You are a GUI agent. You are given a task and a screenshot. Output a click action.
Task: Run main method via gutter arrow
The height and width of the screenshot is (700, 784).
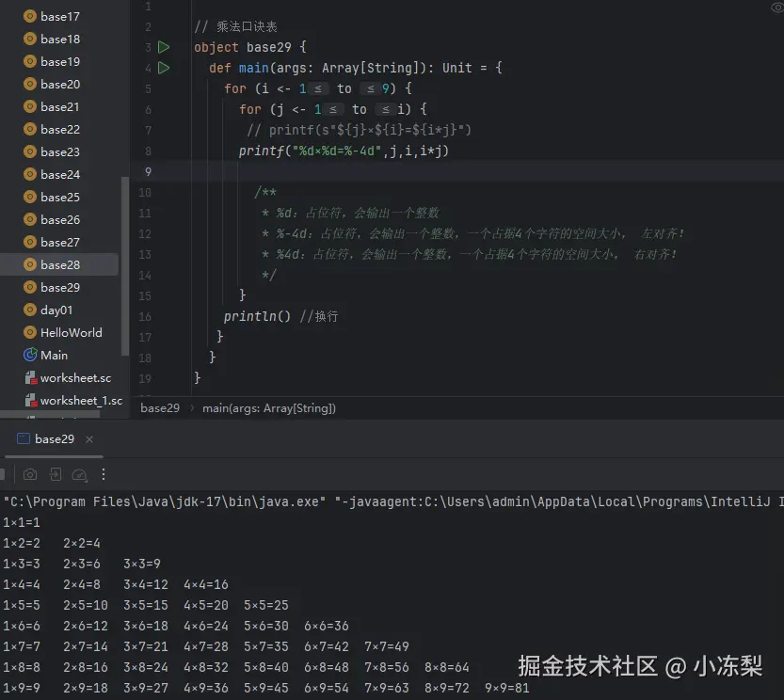(x=164, y=68)
